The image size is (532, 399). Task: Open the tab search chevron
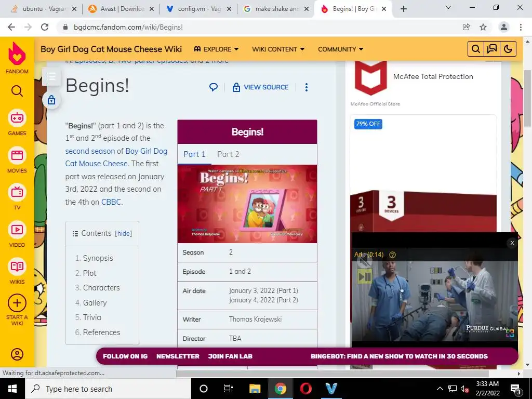coord(448,7)
